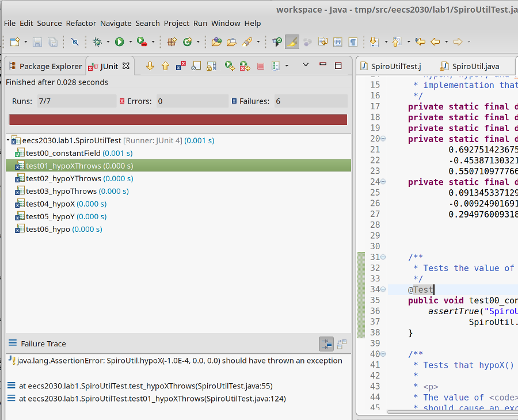Click the Runs 7/7 field
The height and width of the screenshot is (420, 518).
click(77, 101)
